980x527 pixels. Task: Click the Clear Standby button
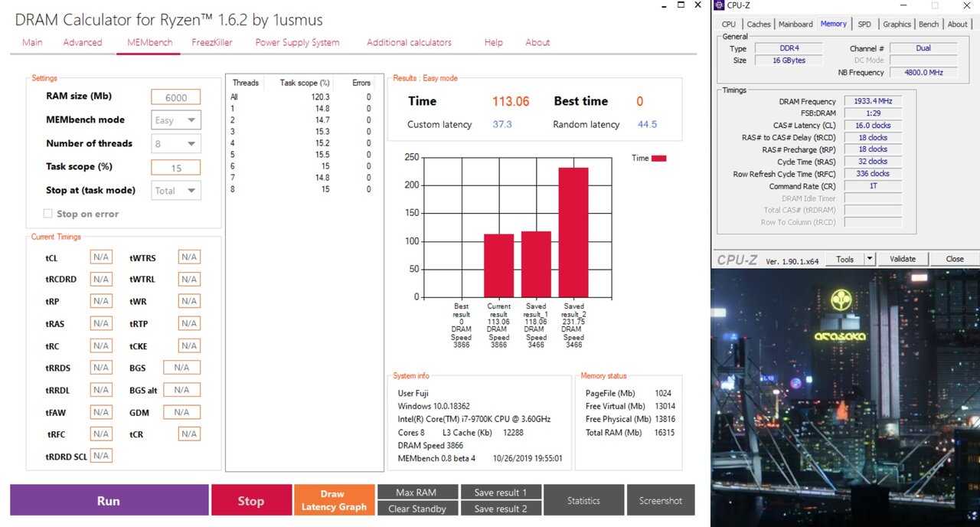click(417, 509)
